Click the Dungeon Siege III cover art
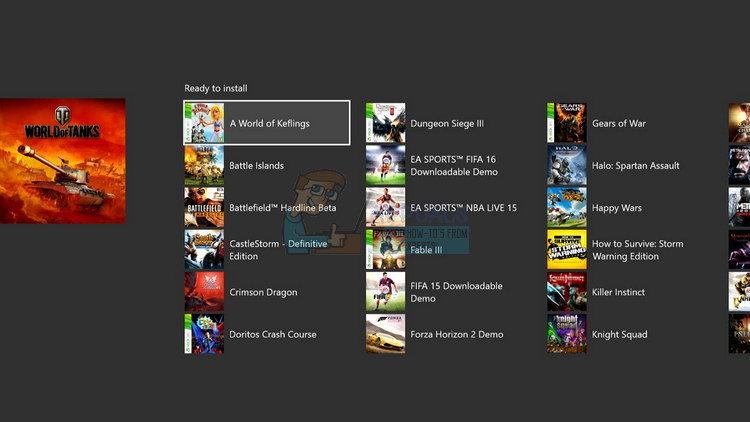The width and height of the screenshot is (750, 422). tap(386, 123)
